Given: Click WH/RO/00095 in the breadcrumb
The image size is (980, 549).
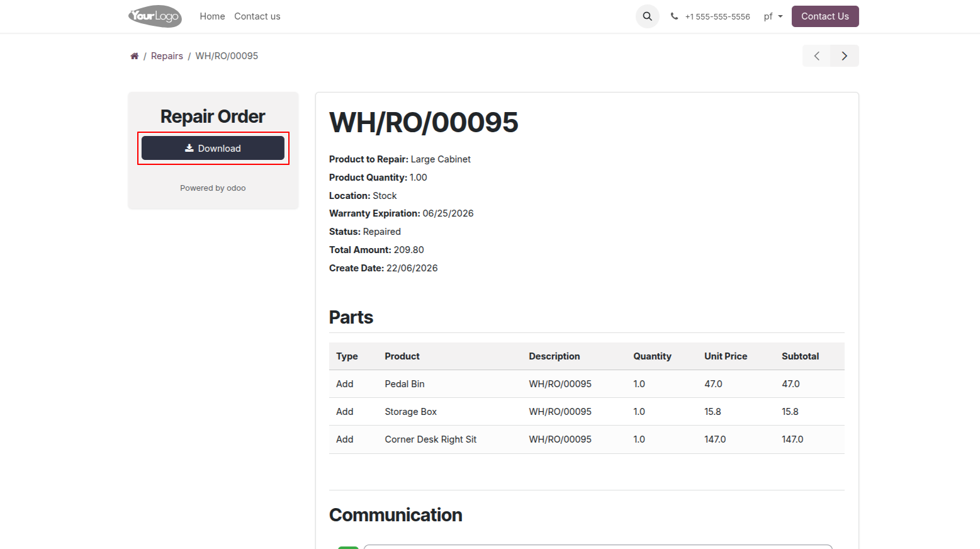Looking at the screenshot, I should [x=227, y=56].
